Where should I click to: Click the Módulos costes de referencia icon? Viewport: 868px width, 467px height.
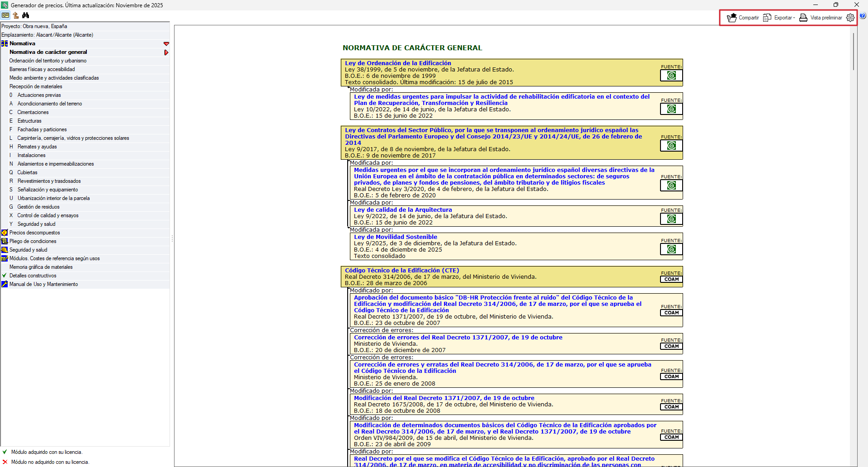tap(5, 258)
